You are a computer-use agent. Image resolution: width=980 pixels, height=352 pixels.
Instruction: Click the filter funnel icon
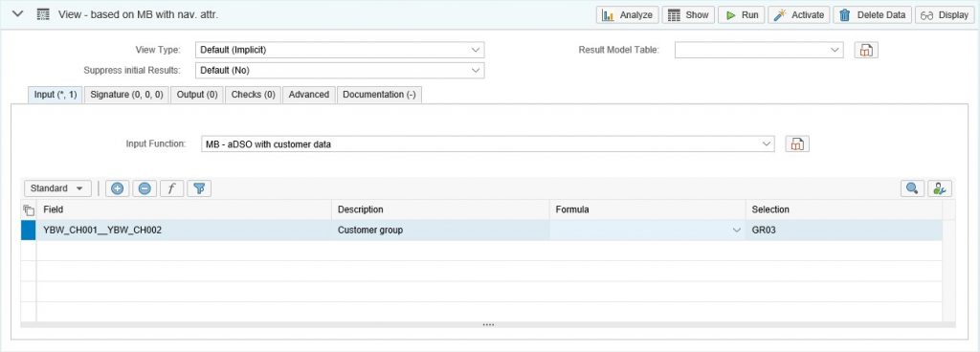(x=199, y=188)
